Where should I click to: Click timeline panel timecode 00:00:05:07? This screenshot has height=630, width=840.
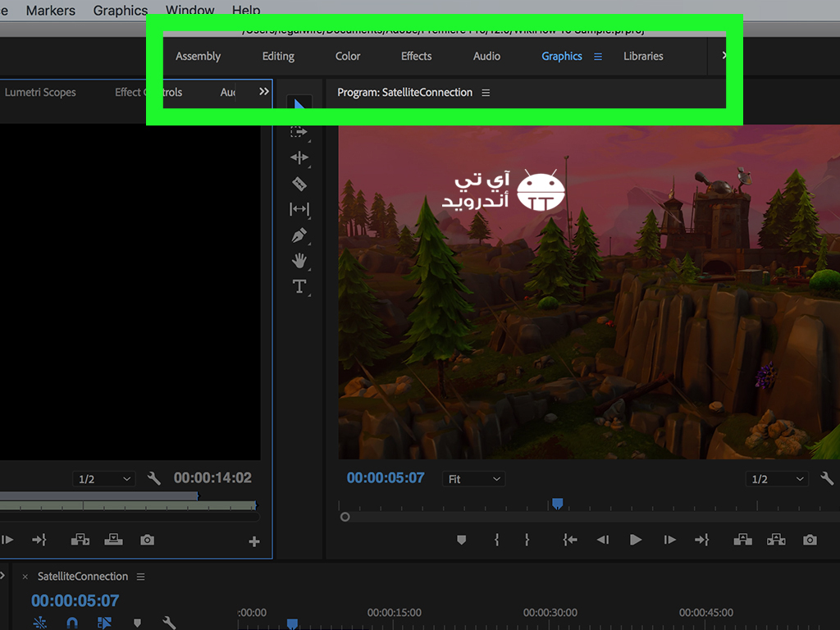(x=75, y=600)
